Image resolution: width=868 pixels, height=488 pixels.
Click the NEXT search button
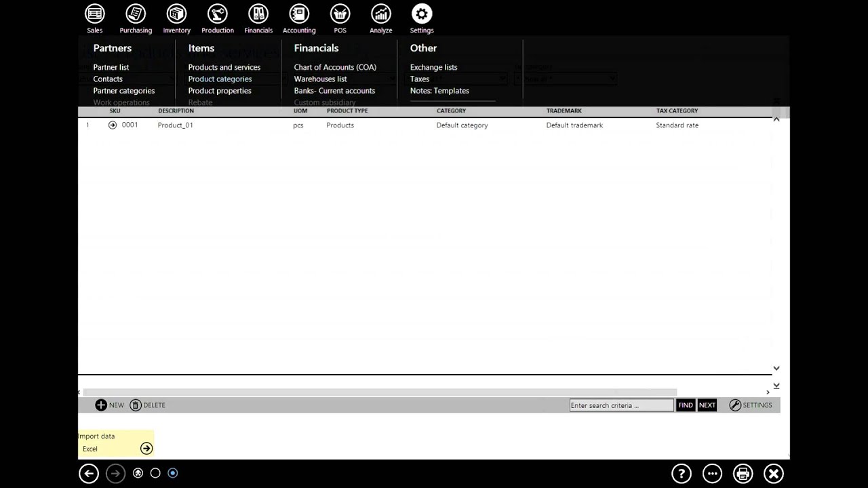pyautogui.click(x=707, y=405)
